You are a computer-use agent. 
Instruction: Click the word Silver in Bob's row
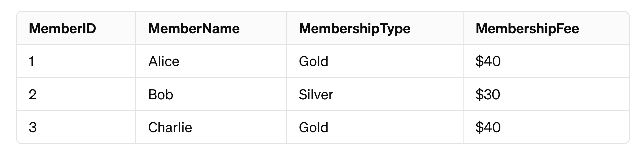coord(316,94)
